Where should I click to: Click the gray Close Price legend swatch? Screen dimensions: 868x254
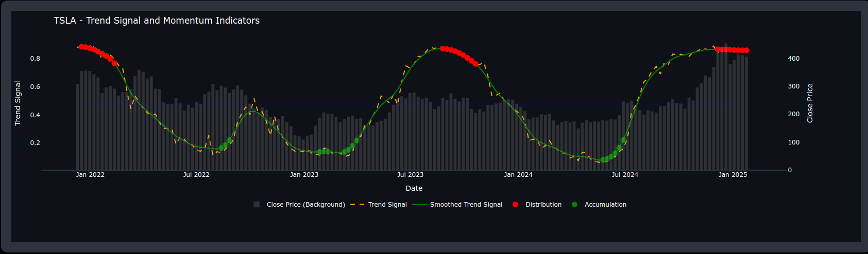coord(257,205)
